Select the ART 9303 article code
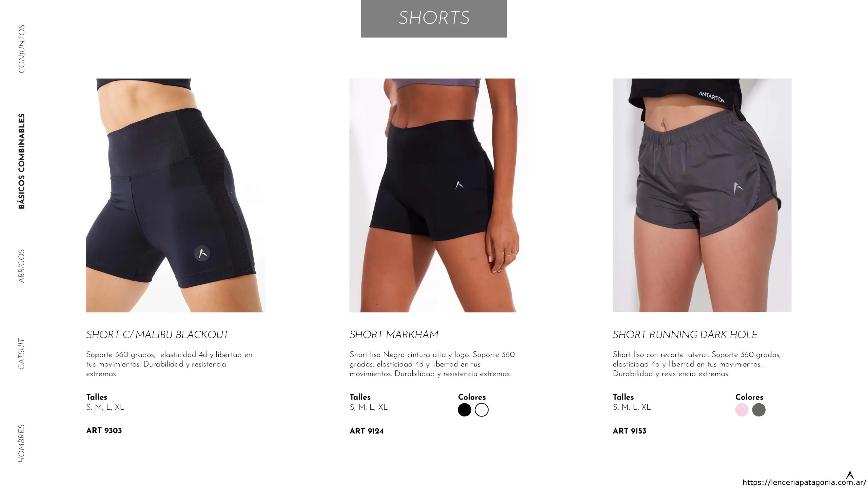Image resolution: width=868 pixels, height=488 pixels. click(x=104, y=431)
